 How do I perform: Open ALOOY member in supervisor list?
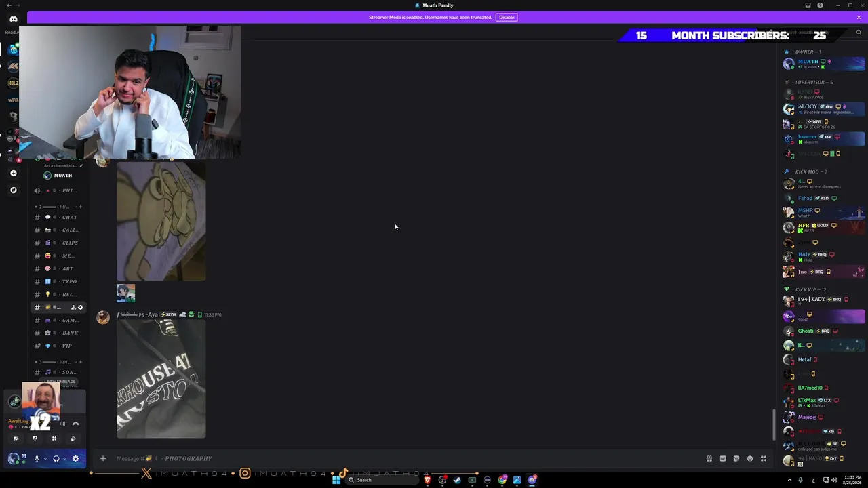[x=824, y=108]
